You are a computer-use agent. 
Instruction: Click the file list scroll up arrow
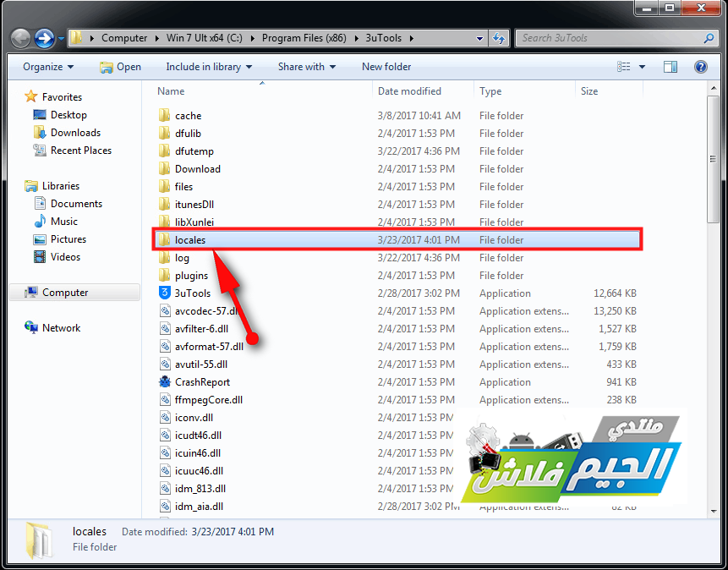tap(714, 88)
